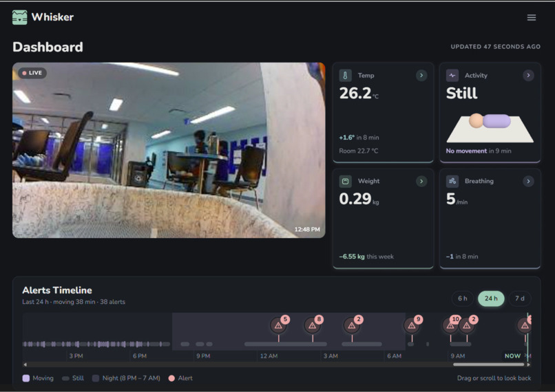Viewport: 555px width, 392px height.
Task: Click the Activity pulse icon
Action: tap(452, 75)
